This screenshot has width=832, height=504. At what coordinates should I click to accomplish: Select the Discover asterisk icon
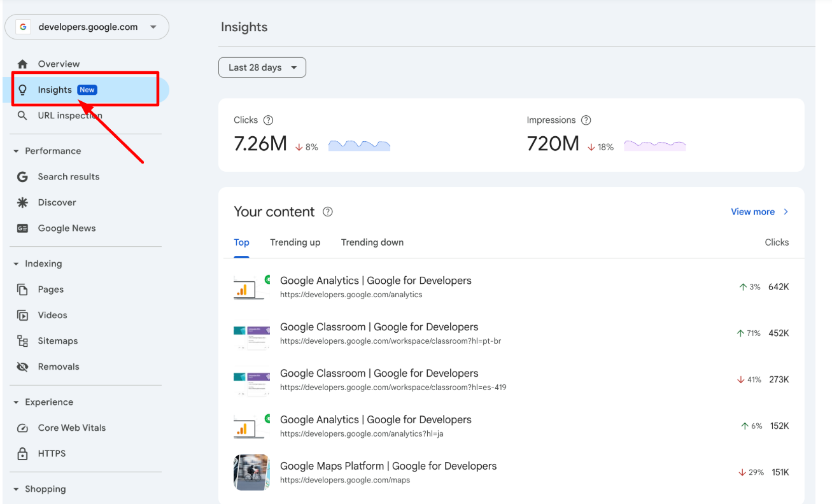point(22,202)
